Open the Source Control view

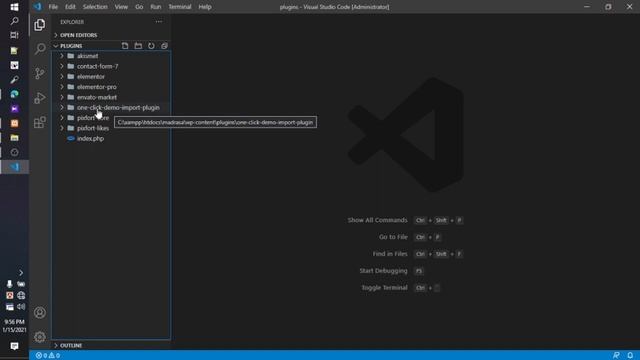(x=40, y=73)
